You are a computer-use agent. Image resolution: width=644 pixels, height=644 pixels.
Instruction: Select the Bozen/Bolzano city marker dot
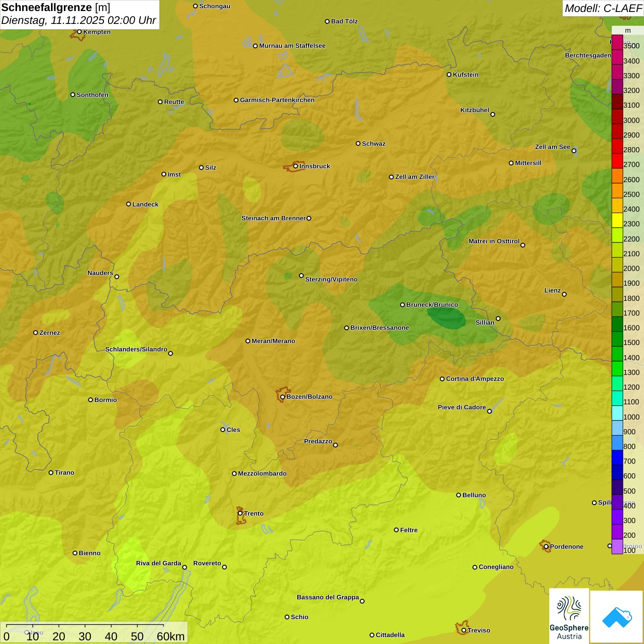point(282,397)
